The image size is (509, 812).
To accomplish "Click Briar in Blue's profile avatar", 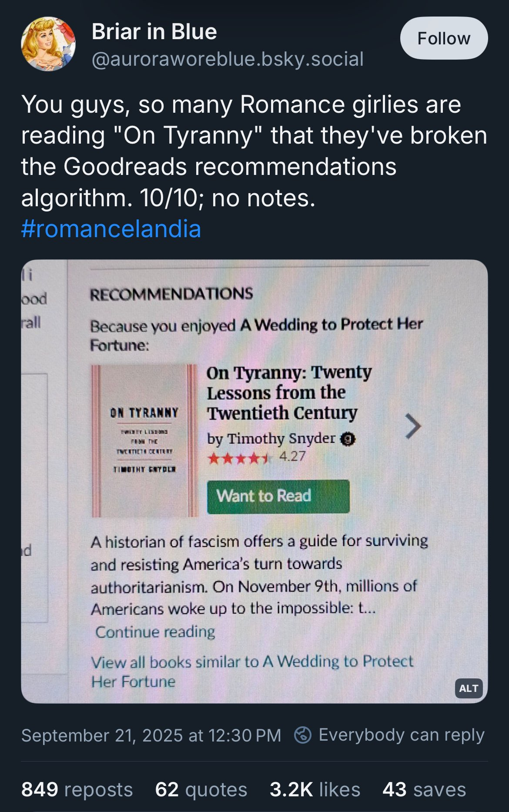I will click(48, 44).
